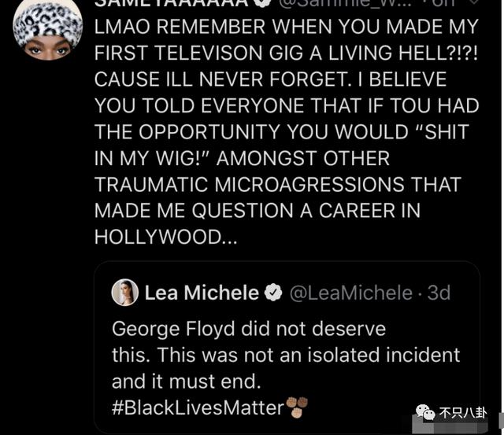Click the 3d quoted tweet timestamp
The width and height of the screenshot is (504, 435).
pyautogui.click(x=439, y=293)
